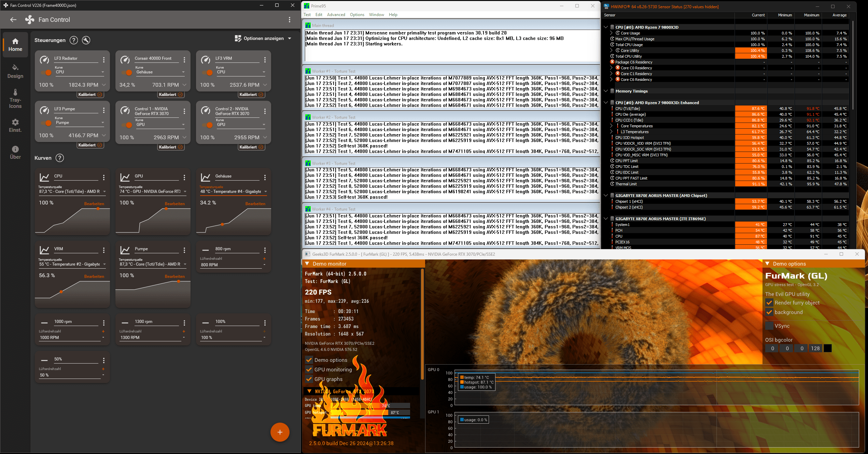Click CPU curve graph icon
The image size is (868, 454).
44,178
